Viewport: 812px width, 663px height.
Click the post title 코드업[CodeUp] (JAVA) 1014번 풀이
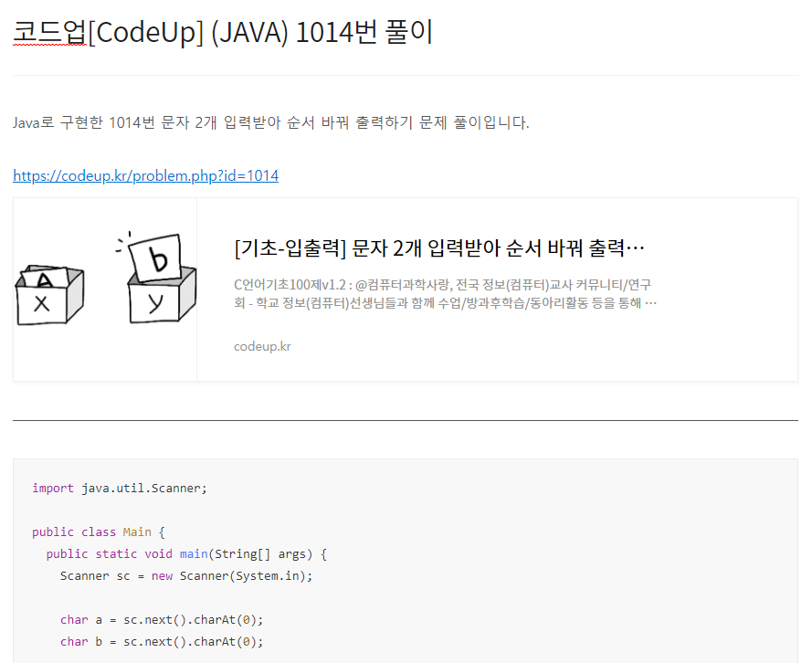click(x=223, y=32)
